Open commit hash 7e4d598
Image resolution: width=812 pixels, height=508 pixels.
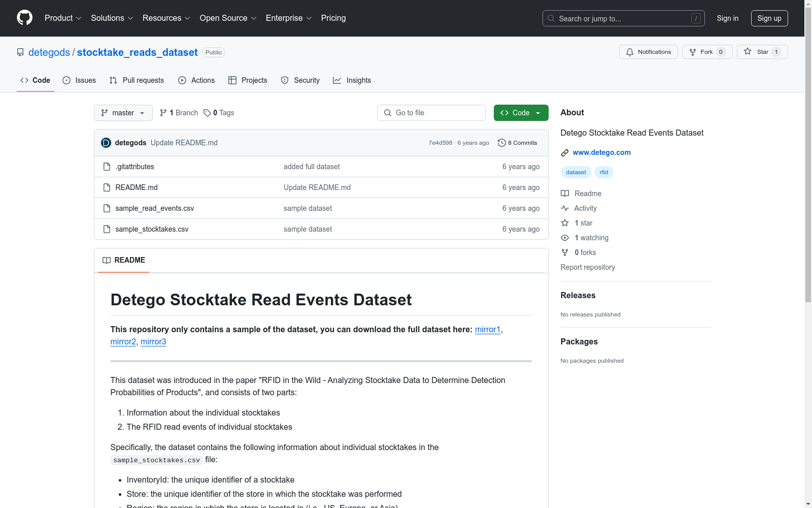(x=441, y=143)
